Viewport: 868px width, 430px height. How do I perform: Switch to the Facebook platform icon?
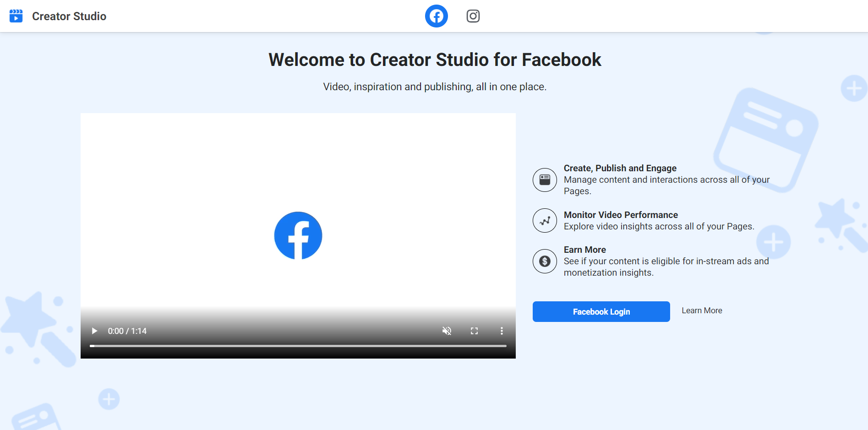click(436, 16)
